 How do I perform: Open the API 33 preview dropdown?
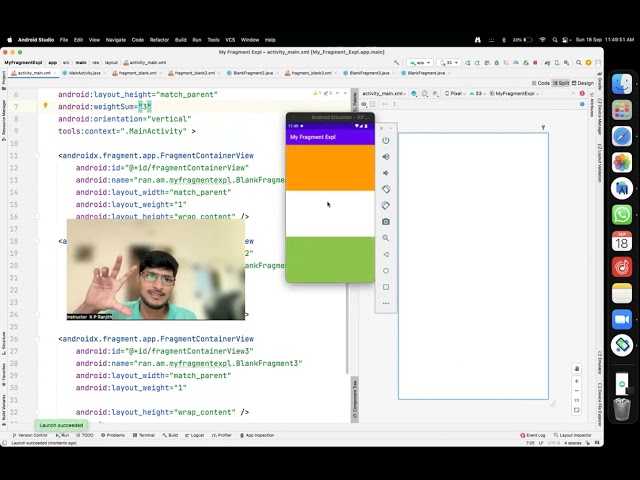[x=478, y=93]
